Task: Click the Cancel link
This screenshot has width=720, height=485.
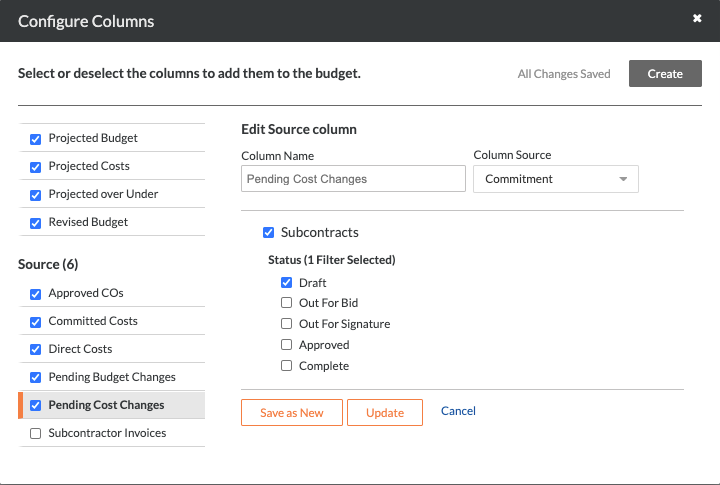Action: pos(458,411)
